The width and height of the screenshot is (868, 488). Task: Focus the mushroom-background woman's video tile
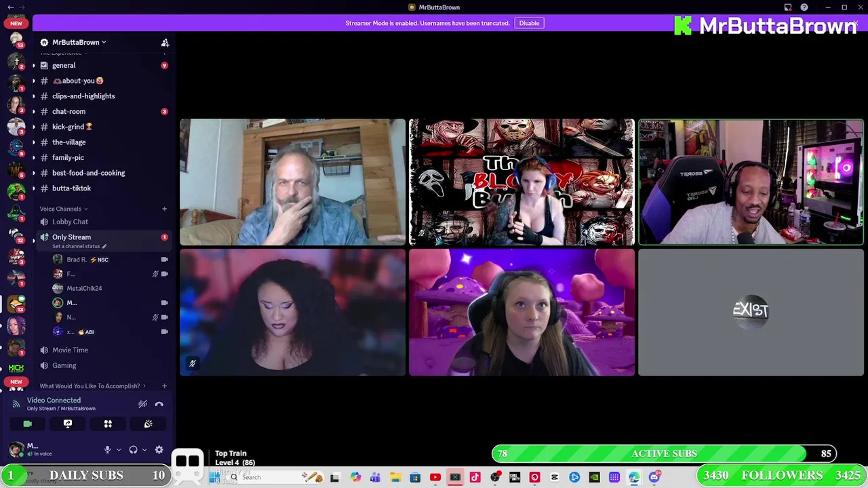521,312
